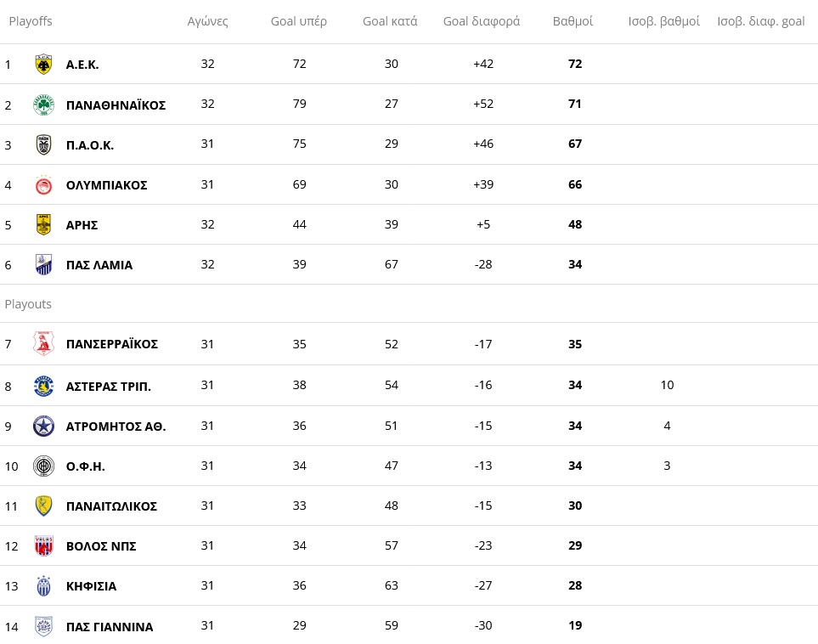Click the Παναιτωλικός yellow crest icon
Screen dimensions: 818x644
coord(43,506)
